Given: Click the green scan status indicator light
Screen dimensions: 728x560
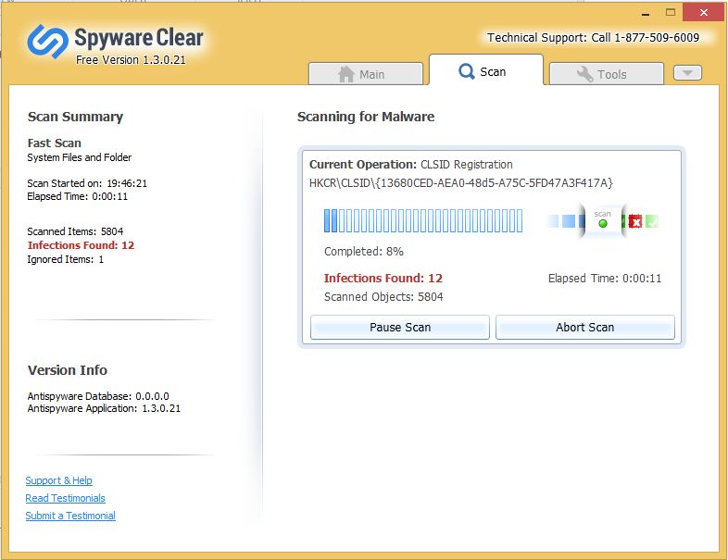Looking at the screenshot, I should (603, 224).
